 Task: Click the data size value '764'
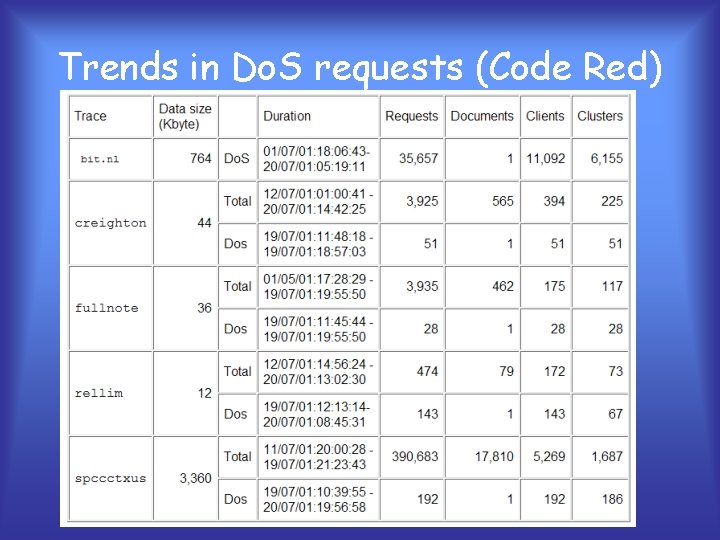coord(201,158)
